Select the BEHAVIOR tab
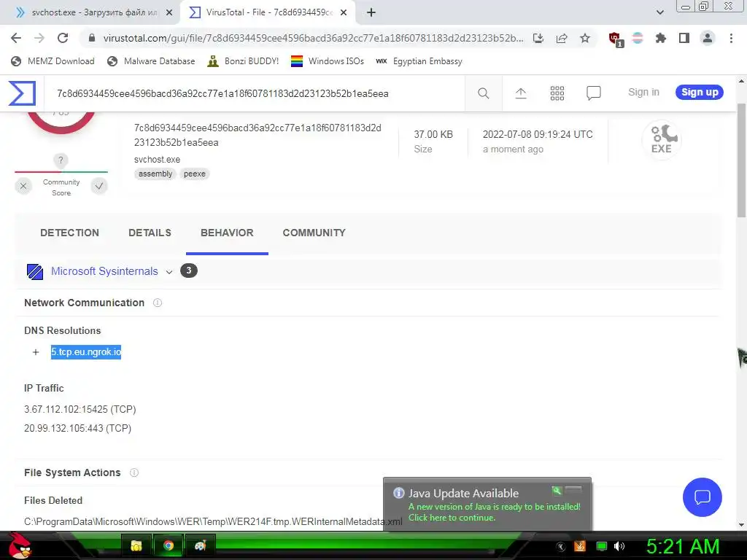 (228, 233)
